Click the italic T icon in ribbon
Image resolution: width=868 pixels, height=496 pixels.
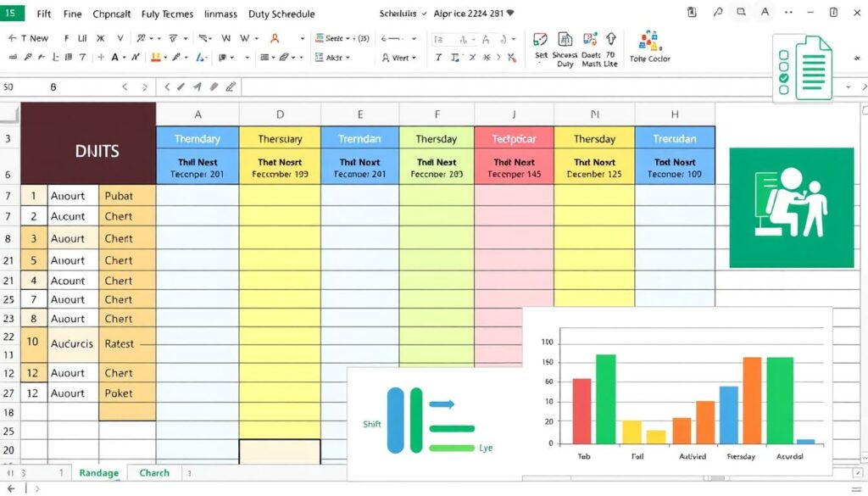(x=438, y=57)
